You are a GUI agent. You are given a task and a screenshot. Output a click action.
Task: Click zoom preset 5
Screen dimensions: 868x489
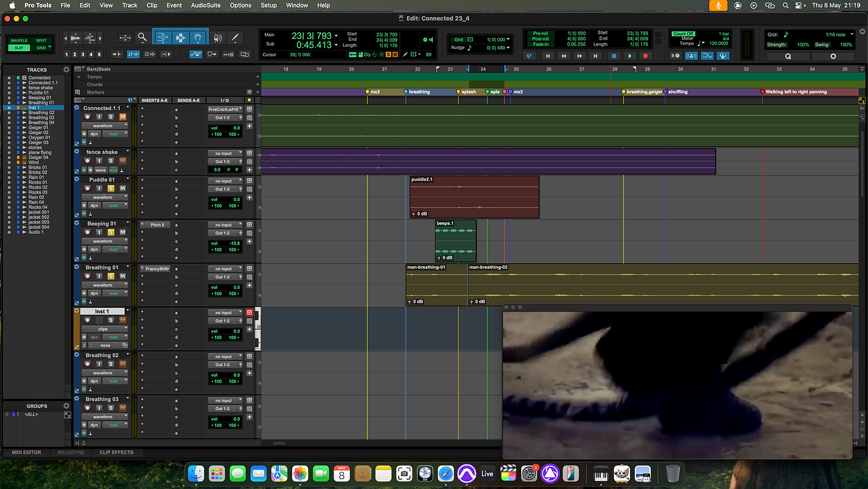click(100, 55)
